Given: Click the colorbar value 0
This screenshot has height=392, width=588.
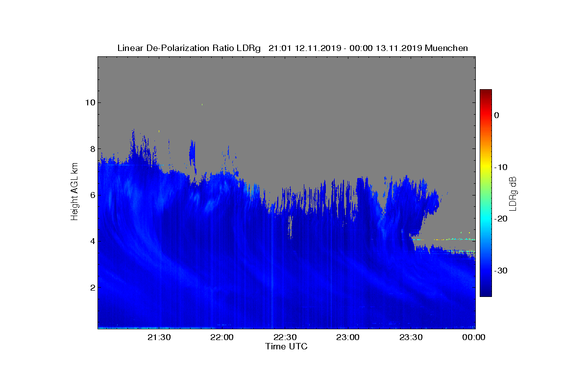Looking at the screenshot, I should (x=497, y=115).
